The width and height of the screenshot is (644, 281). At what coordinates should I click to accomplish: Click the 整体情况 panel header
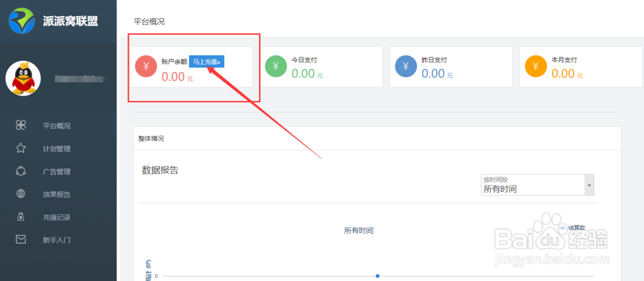click(151, 139)
